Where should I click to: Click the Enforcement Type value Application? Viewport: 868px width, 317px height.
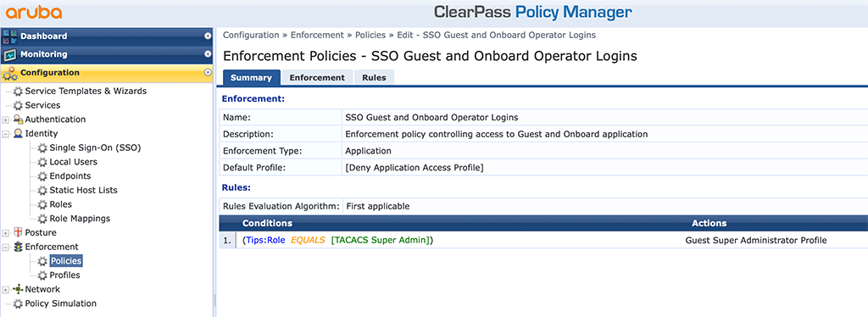pos(368,151)
